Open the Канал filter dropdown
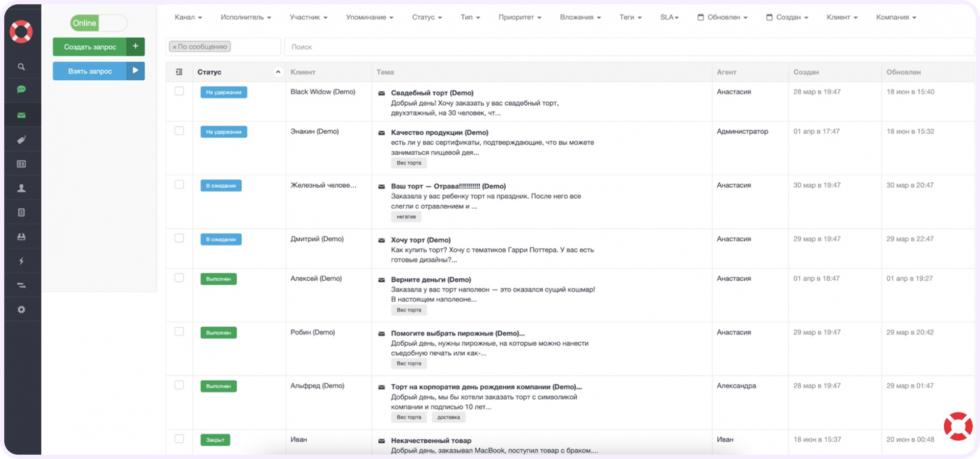Screen dimensions: 980x459 coord(187,17)
